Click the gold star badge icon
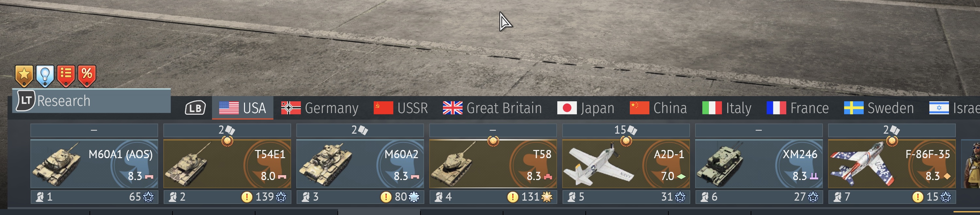The image size is (980, 215). (x=24, y=75)
